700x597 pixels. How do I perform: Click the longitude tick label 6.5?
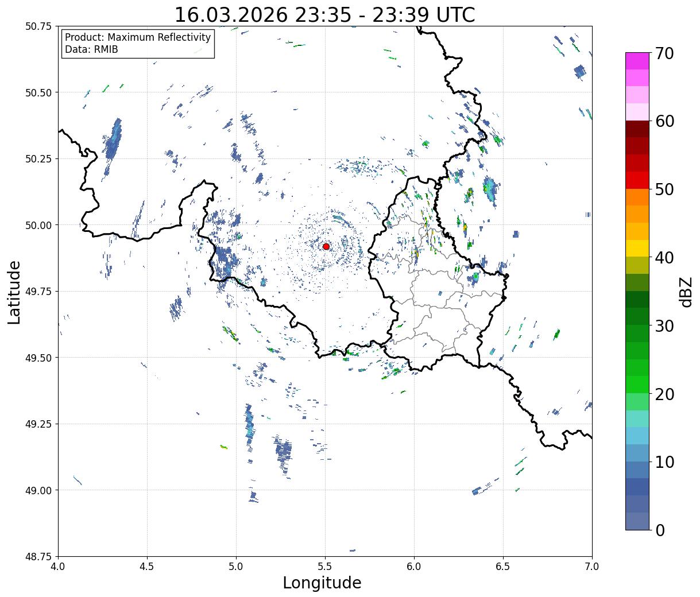503,566
